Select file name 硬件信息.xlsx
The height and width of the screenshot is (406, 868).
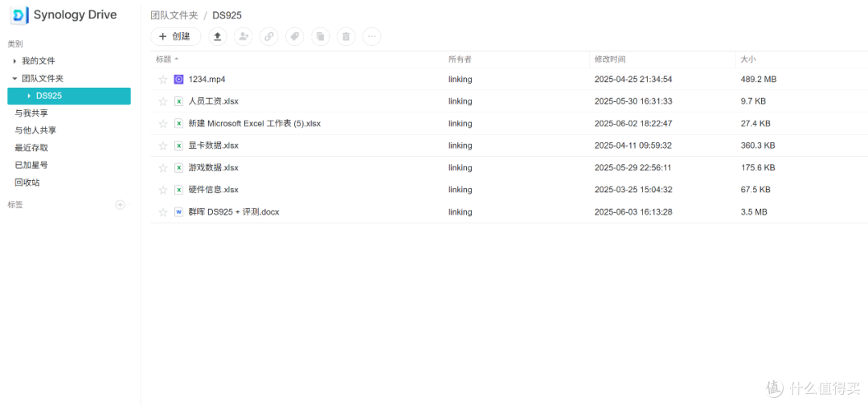[214, 190]
